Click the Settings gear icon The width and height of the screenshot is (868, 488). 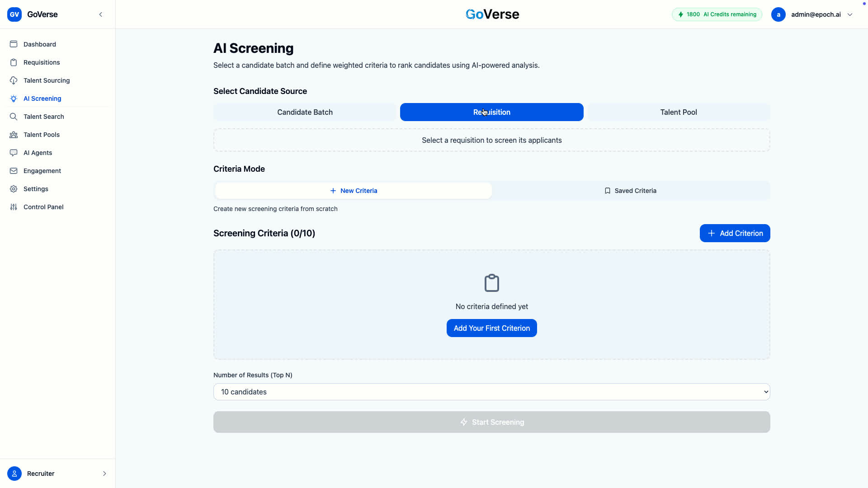14,189
